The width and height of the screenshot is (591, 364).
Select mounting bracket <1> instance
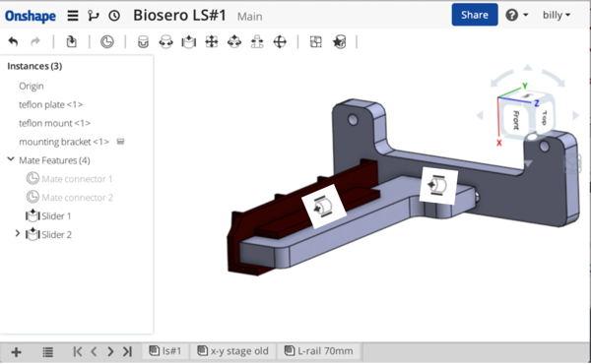(64, 142)
